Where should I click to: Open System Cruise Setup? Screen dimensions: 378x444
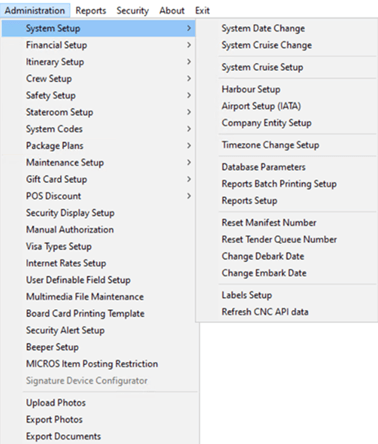pos(287,67)
